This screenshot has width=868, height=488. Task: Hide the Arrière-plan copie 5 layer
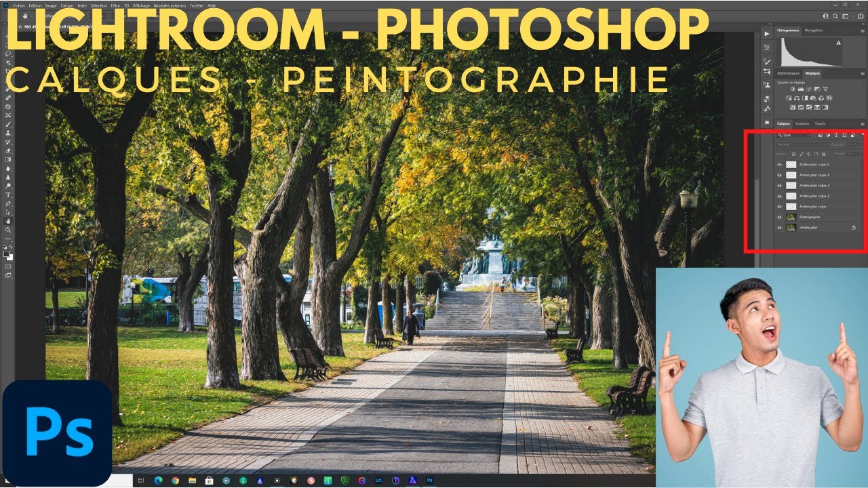[x=779, y=165]
